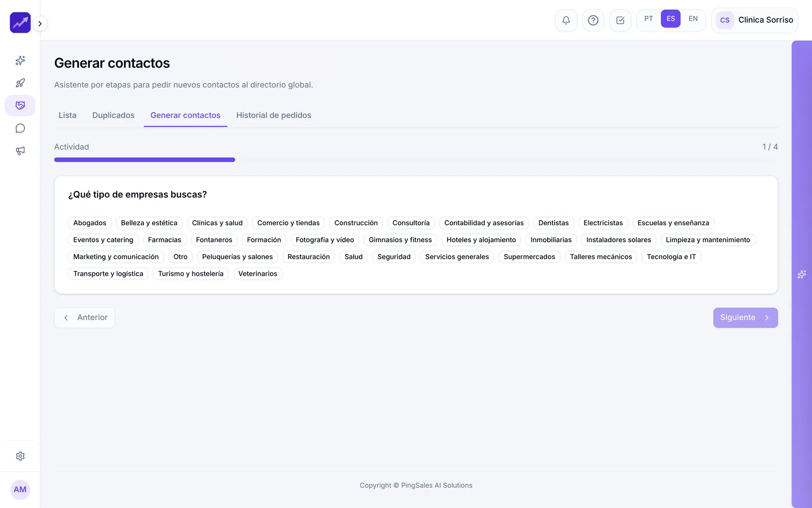
Task: Click the Siguiente button
Action: [x=746, y=317]
